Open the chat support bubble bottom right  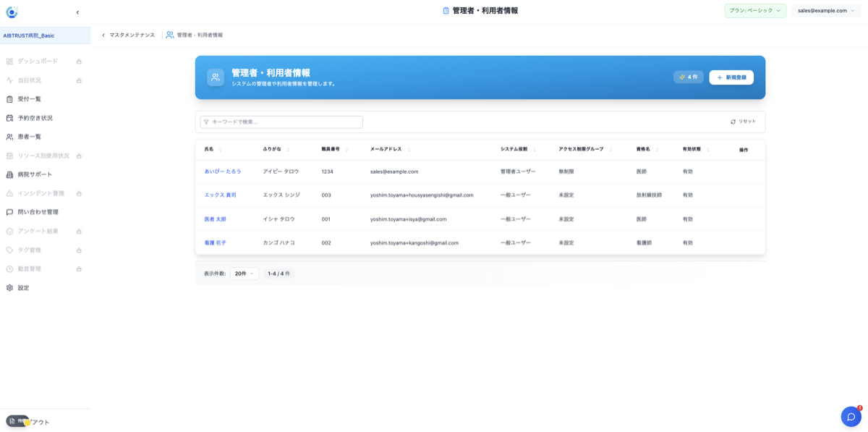pos(851,415)
